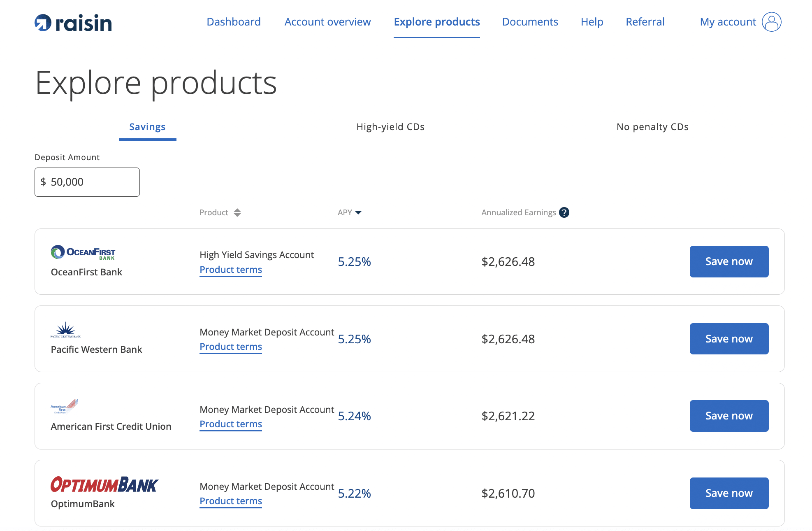Click OptimumBank Money Market Deposit Account text
The height and width of the screenshot is (531, 812).
pyautogui.click(x=267, y=487)
